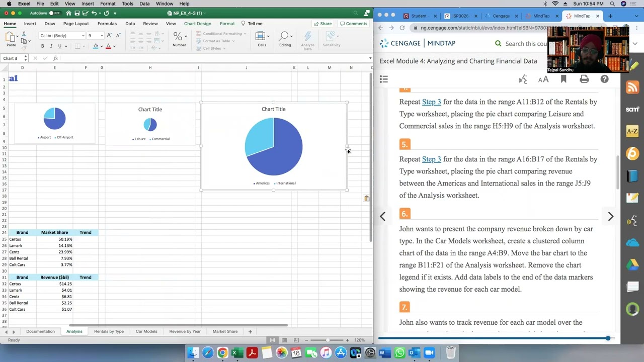The width and height of the screenshot is (644, 362).
Task: Select the Airport Off-Airport pie chart
Action: point(54,124)
